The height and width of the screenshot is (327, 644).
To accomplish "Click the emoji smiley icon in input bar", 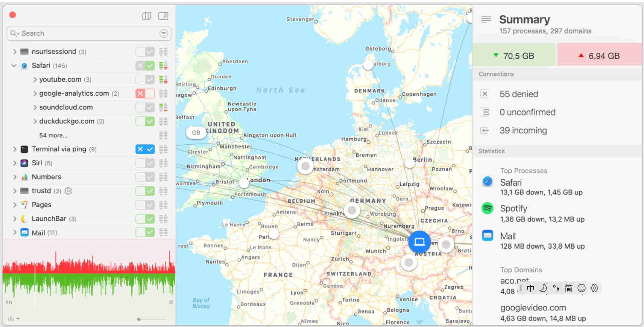I will point(582,288).
